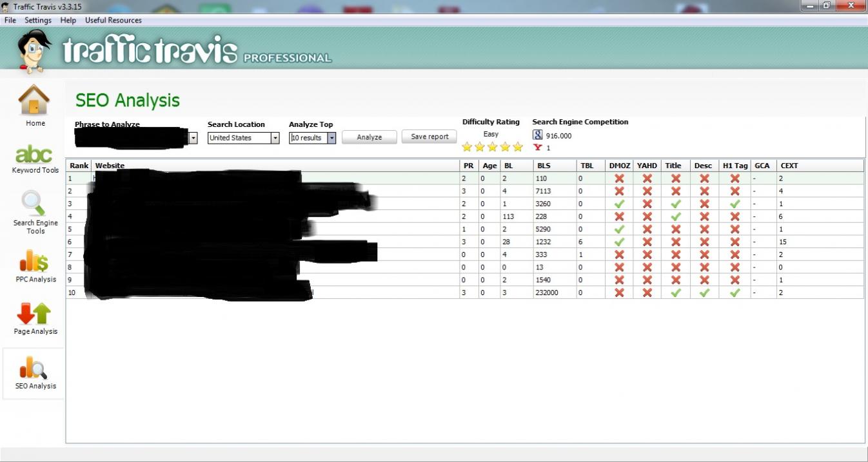Screen dimensions: 868x462
Task: Open the Settings menu
Action: pos(38,20)
